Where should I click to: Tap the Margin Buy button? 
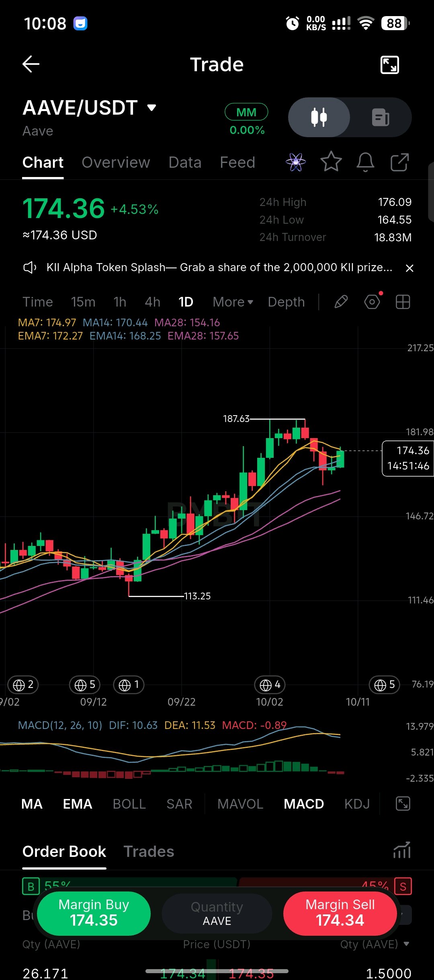[x=94, y=913]
